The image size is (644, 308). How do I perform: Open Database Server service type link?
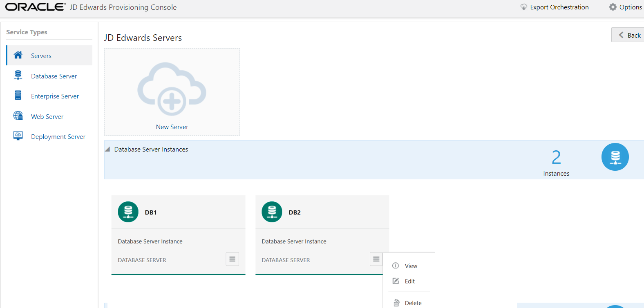tap(54, 76)
